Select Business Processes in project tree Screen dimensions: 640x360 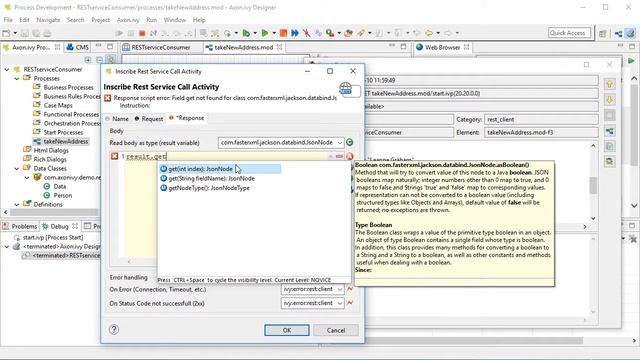pos(69,87)
